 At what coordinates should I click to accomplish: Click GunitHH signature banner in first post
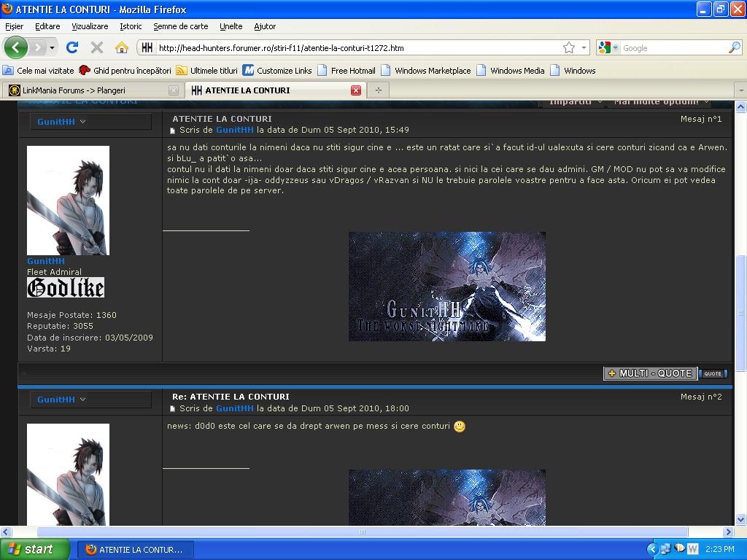447,286
